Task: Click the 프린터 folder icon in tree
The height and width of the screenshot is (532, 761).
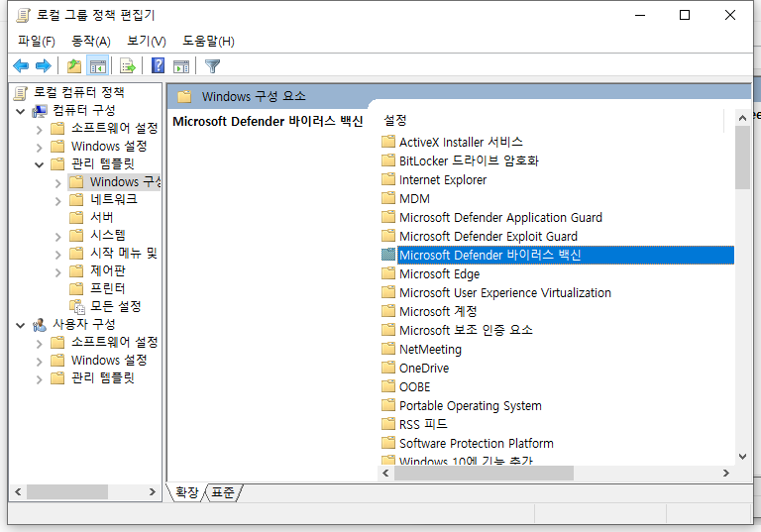Action: coord(76,289)
